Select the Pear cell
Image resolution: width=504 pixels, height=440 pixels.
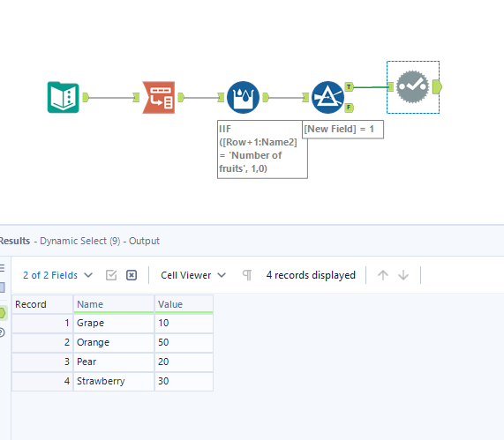tap(114, 362)
